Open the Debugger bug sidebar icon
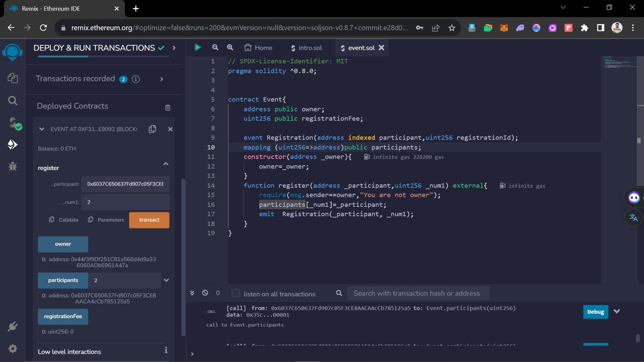Image resolution: width=644 pixels, height=362 pixels. point(12,166)
